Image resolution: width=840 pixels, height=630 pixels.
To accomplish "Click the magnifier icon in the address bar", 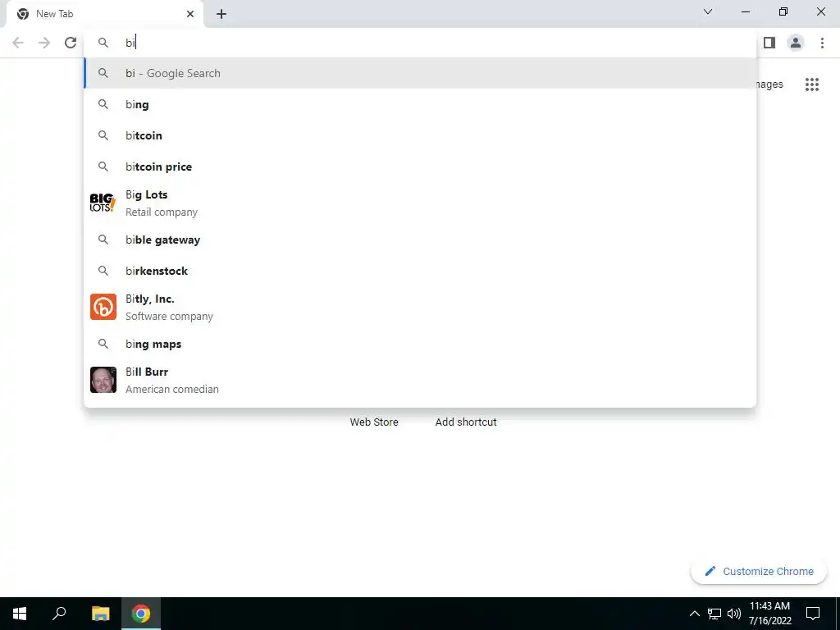I will click(x=103, y=43).
